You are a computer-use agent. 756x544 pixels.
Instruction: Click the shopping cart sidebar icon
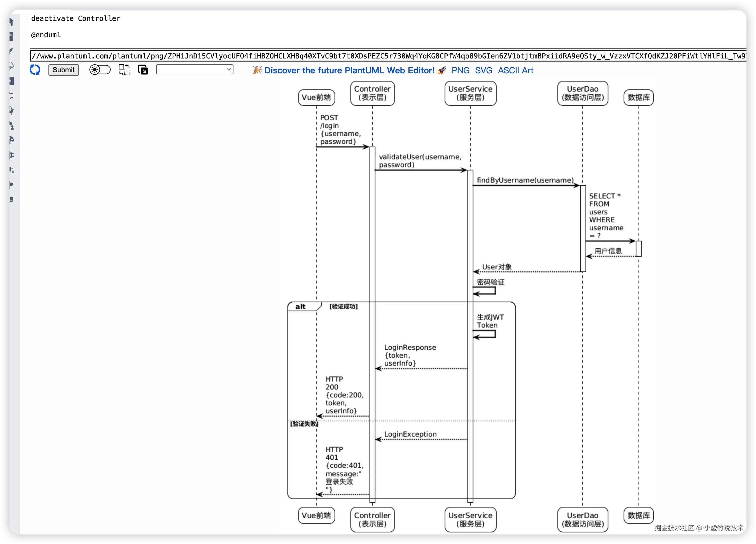pyautogui.click(x=11, y=111)
